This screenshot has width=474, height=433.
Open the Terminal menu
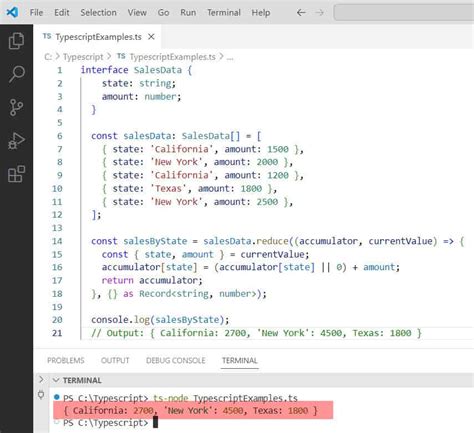224,13
